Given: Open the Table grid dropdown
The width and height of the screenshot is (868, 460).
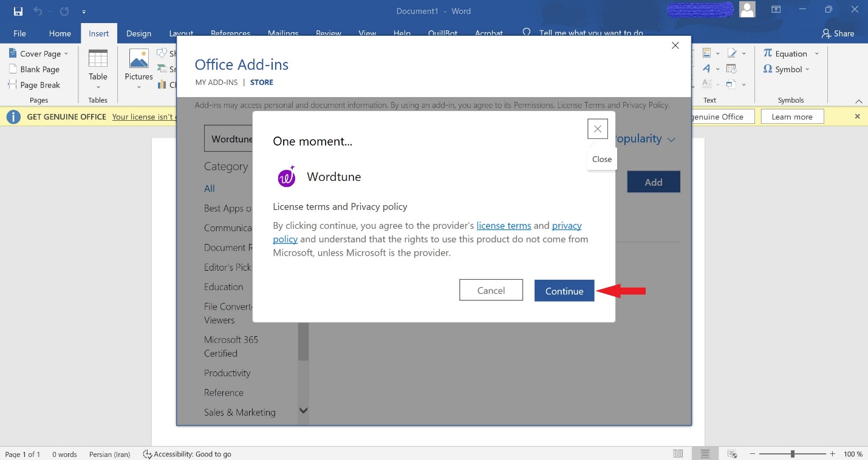Looking at the screenshot, I should point(98,69).
